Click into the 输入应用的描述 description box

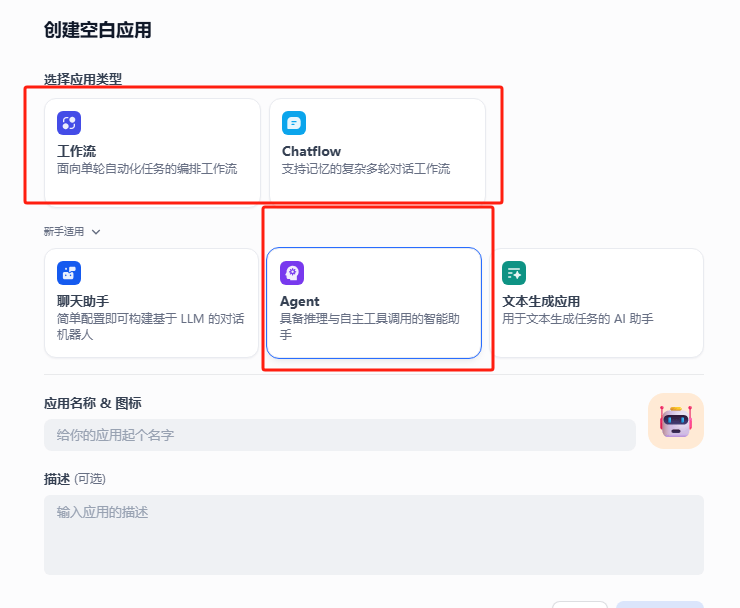coord(373,534)
